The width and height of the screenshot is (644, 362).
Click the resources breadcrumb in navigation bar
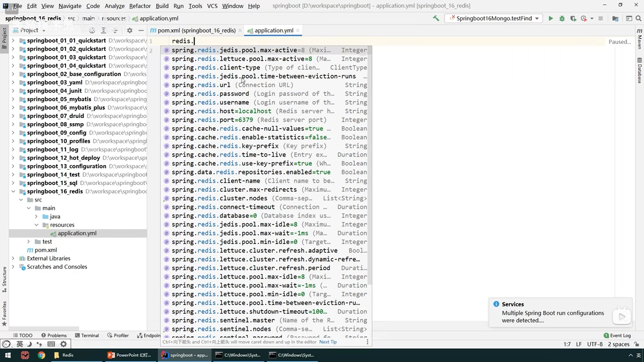click(x=114, y=18)
